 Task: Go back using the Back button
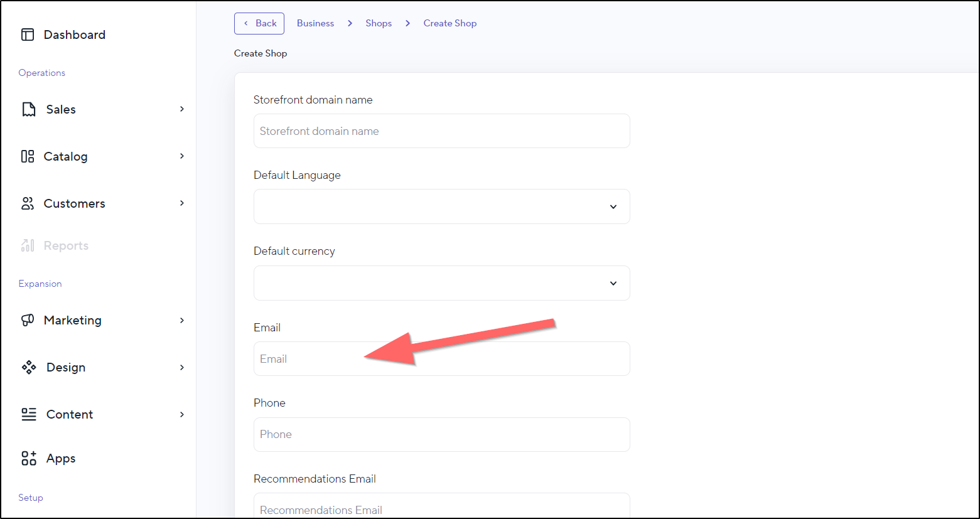[259, 23]
